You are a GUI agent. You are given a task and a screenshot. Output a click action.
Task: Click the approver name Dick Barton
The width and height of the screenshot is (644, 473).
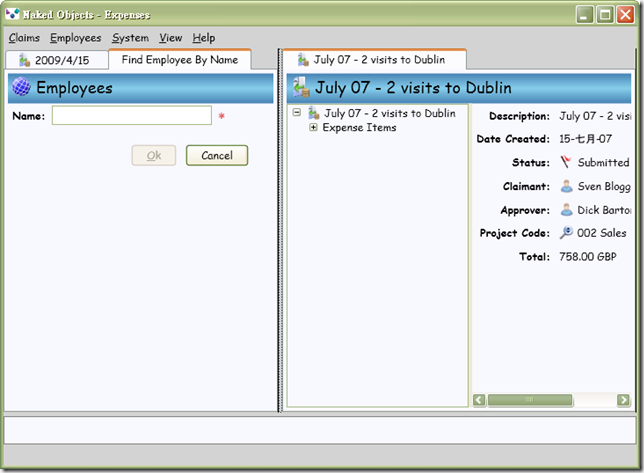click(604, 210)
